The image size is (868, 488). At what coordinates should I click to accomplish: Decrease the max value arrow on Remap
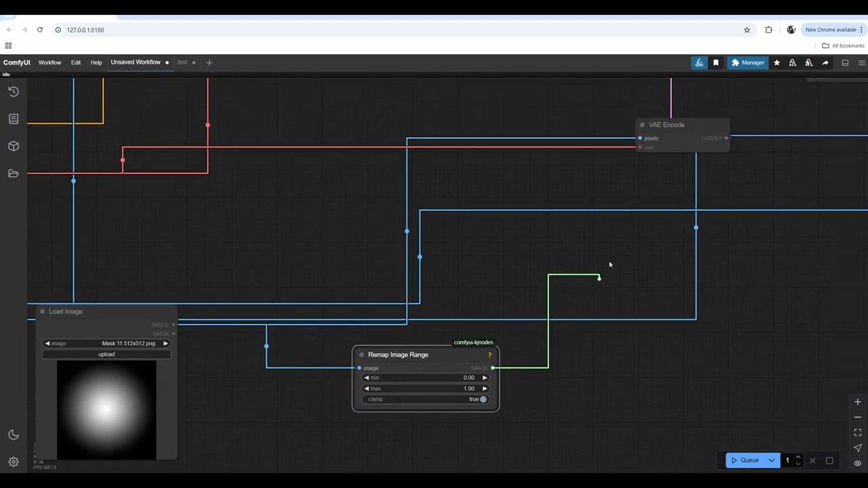(x=367, y=388)
